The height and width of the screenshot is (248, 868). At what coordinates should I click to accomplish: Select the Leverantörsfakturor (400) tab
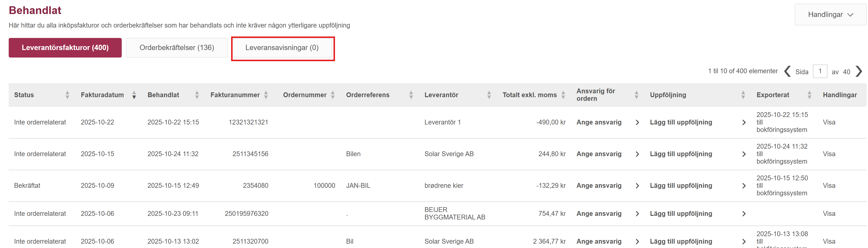(65, 48)
